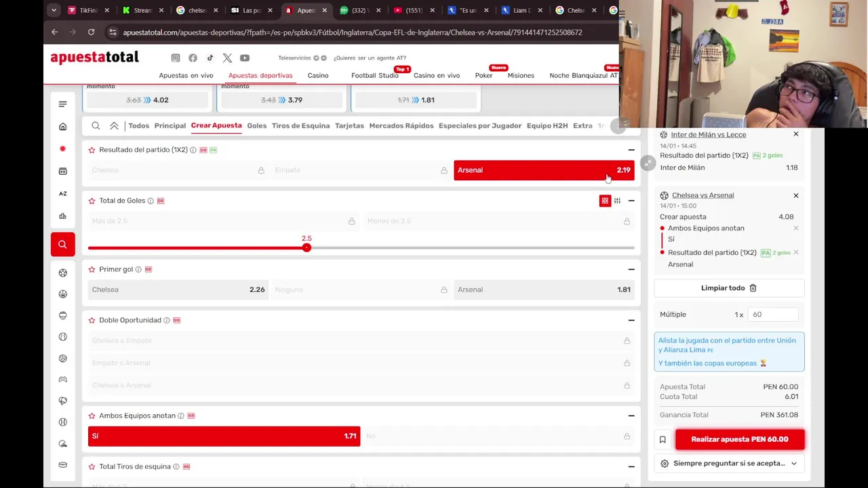Remove Ambos Equipos anotan selection from slip

click(x=796, y=228)
